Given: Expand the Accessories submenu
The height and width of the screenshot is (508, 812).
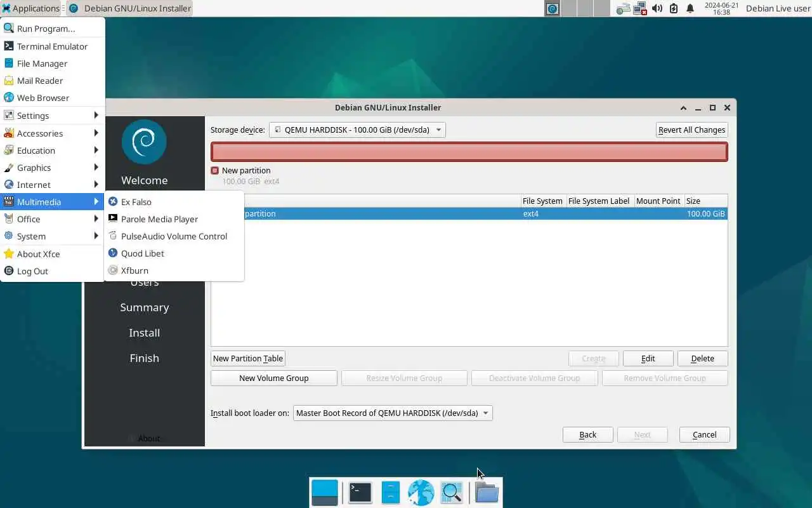Looking at the screenshot, I should click(x=53, y=133).
